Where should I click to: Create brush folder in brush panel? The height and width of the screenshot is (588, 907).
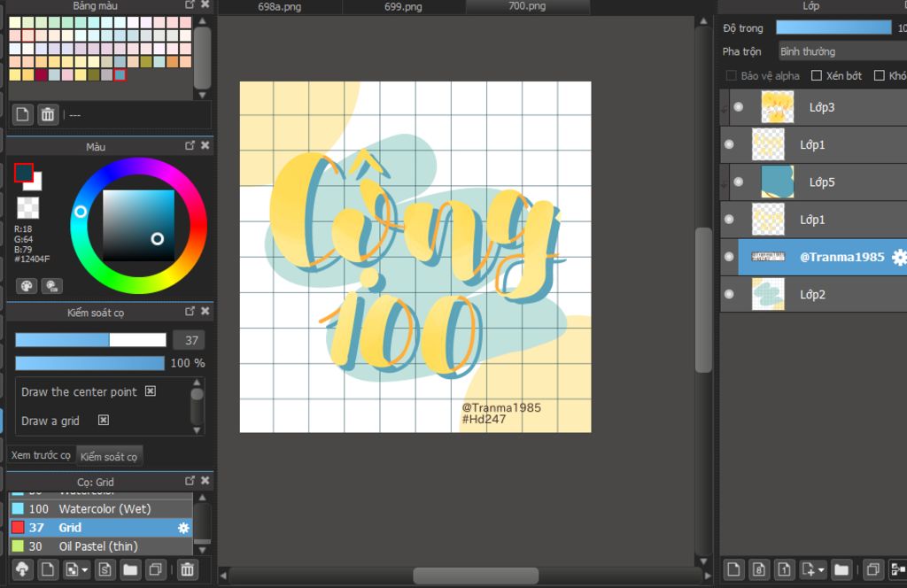pos(130,569)
